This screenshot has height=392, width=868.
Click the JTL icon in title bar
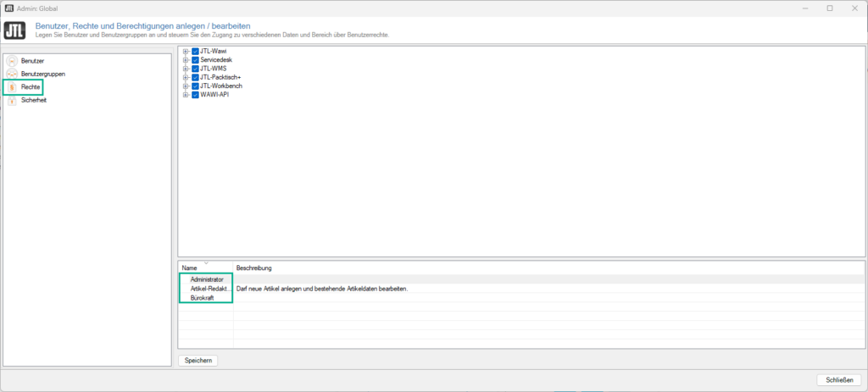pos(8,8)
